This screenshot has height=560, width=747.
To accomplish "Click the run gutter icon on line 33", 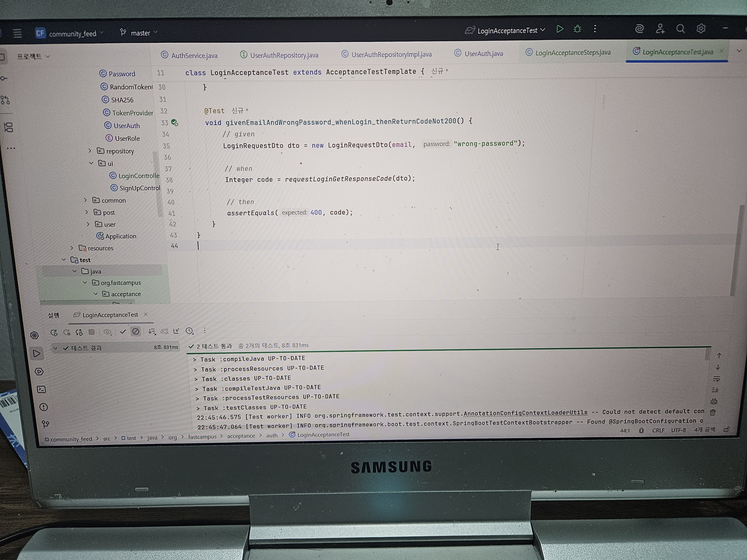I will click(x=175, y=122).
